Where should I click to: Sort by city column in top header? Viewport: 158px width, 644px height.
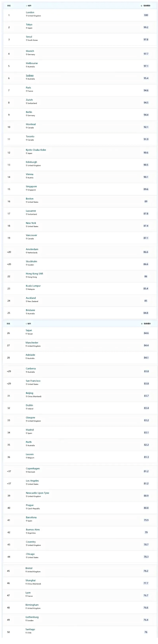coord(29,6)
